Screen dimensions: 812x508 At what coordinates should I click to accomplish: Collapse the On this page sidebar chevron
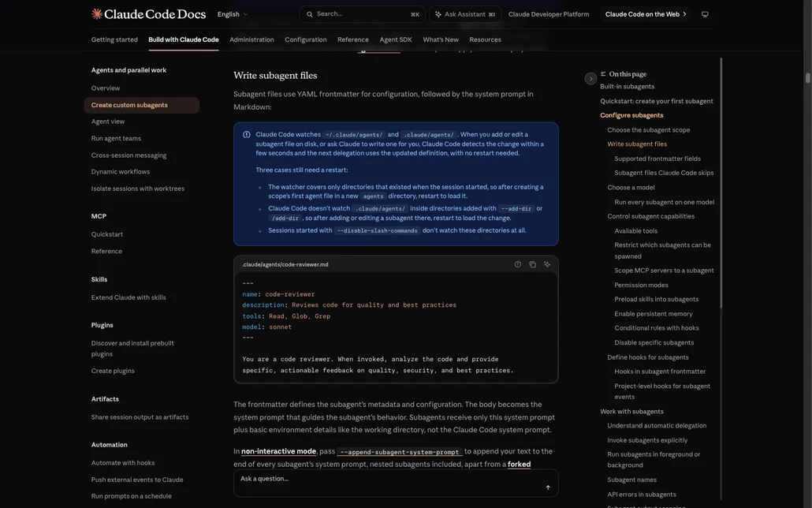(591, 79)
